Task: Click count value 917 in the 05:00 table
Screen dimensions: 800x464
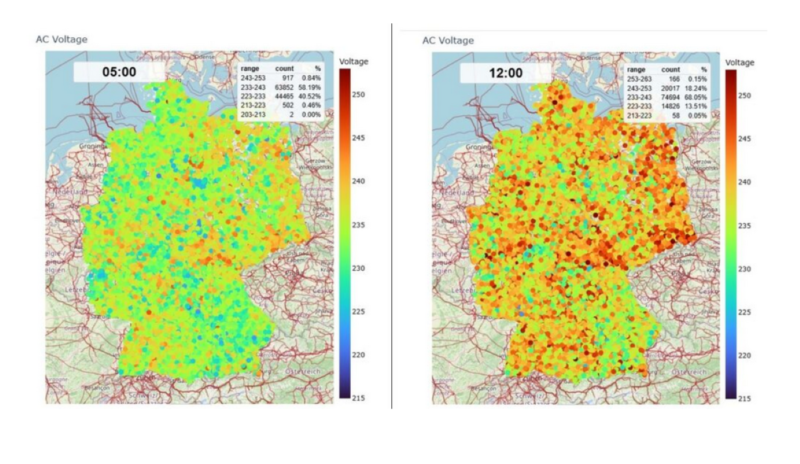Action: coord(288,78)
